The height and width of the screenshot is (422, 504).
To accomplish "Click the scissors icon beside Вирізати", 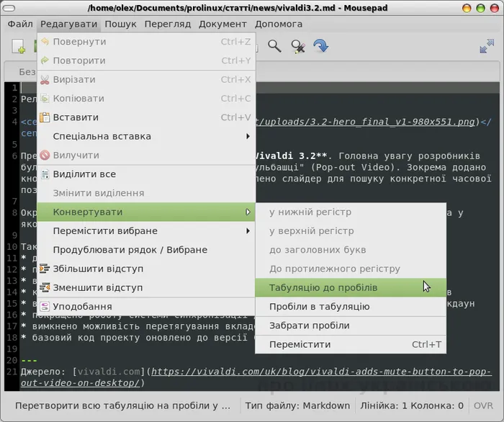I will click(45, 80).
